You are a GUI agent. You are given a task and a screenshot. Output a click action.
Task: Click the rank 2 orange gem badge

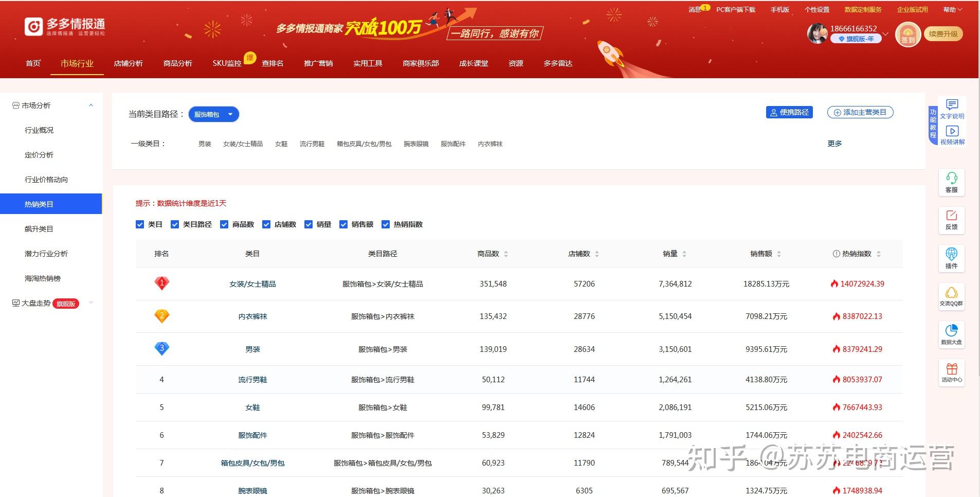pyautogui.click(x=162, y=316)
